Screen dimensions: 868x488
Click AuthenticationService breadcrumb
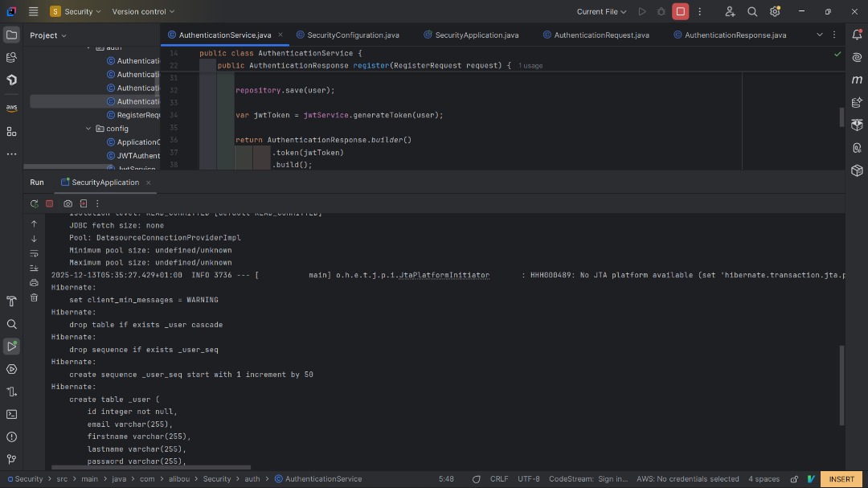tap(318, 479)
